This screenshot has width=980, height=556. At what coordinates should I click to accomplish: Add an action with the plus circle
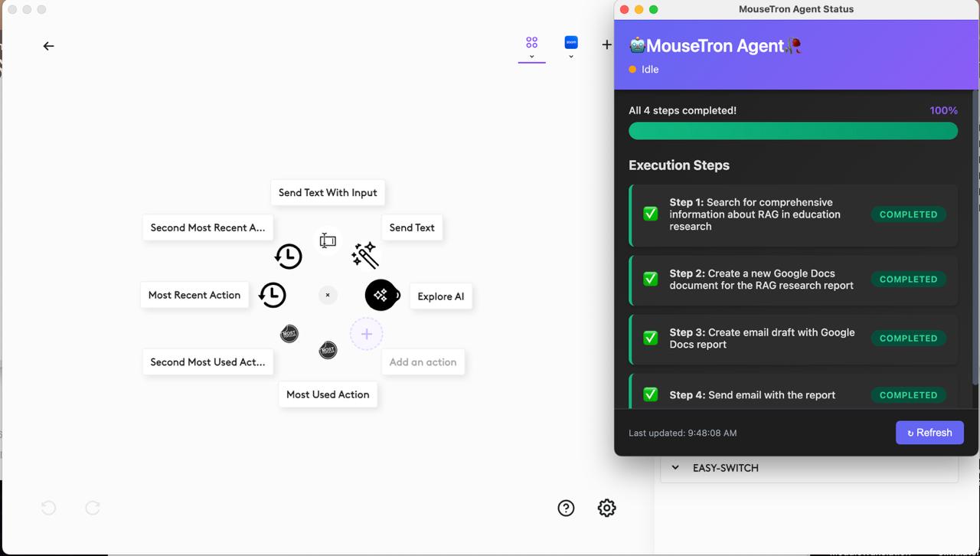367,334
